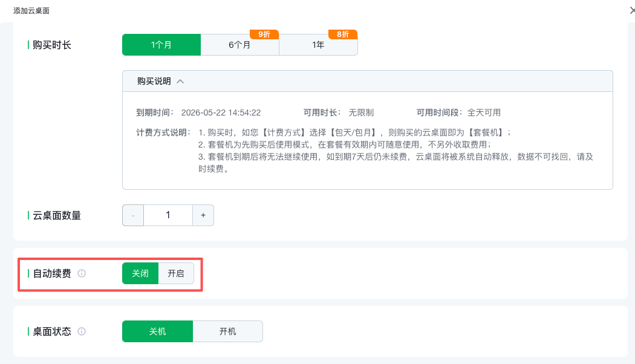Increase cloud desktop quantity with plus button
Image resolution: width=635 pixels, height=364 pixels.
coord(203,215)
